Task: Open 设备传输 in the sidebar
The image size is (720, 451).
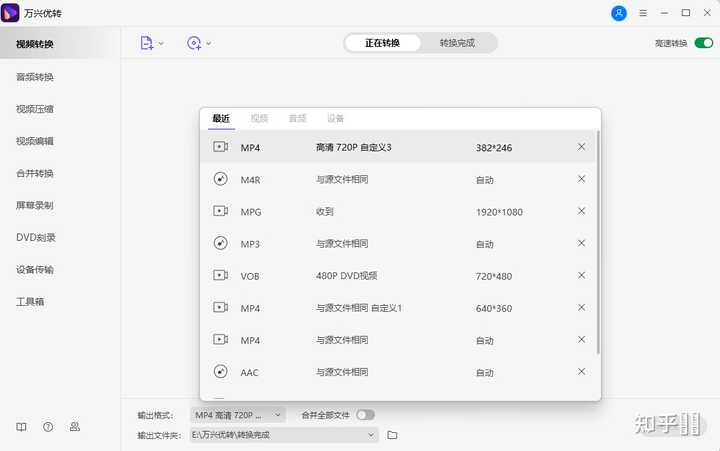Action: coord(35,270)
